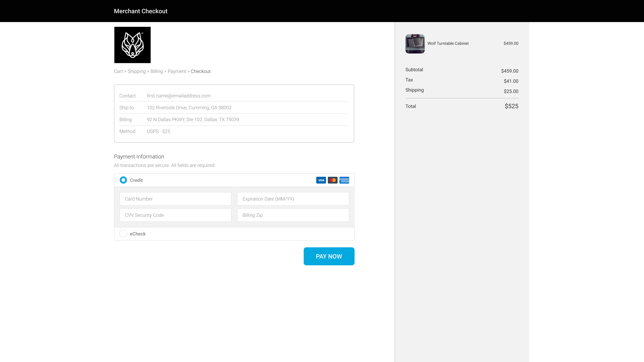Click the Visa card icon

point(321,180)
